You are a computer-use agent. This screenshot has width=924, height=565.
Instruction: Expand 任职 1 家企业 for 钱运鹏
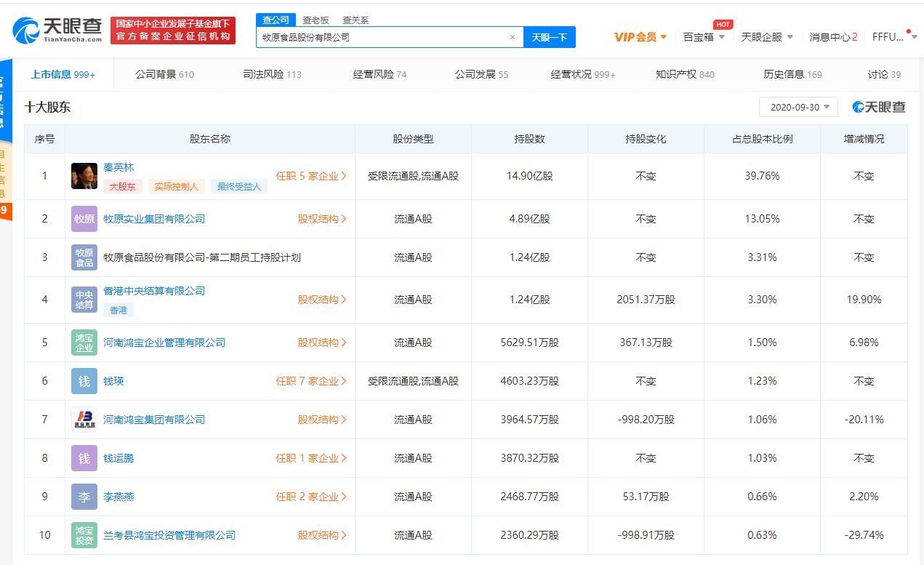click(311, 458)
